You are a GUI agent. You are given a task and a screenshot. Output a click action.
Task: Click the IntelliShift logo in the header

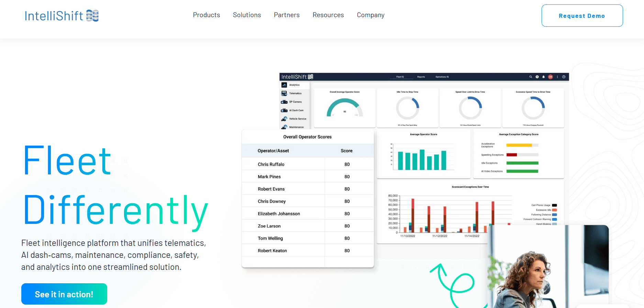(x=62, y=16)
